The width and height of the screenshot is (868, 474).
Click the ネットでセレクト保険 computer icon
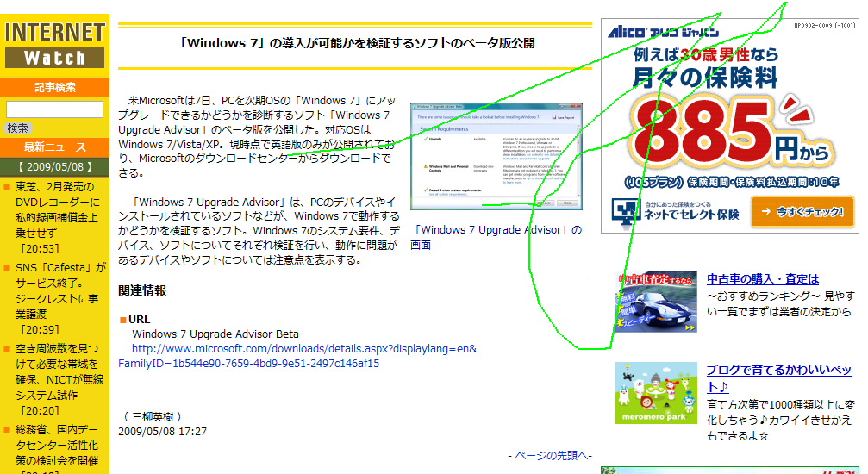click(626, 213)
